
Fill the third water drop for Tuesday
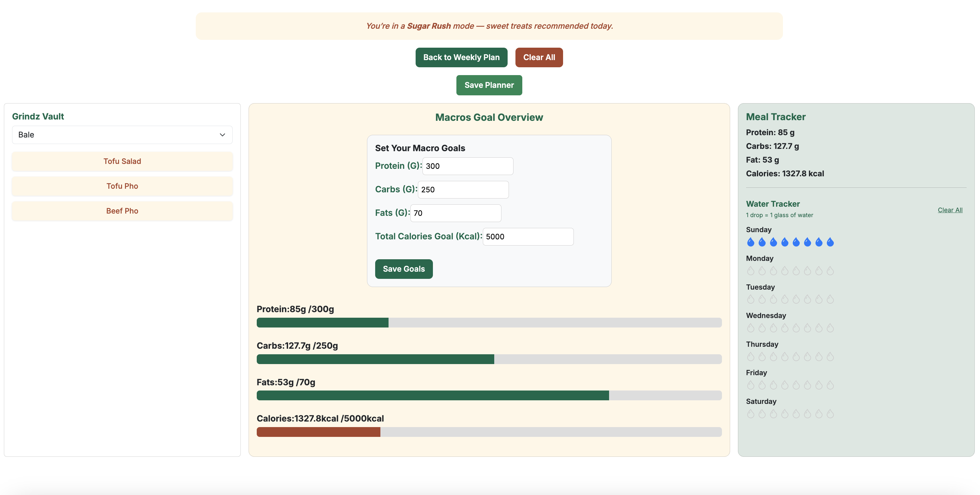tap(773, 299)
